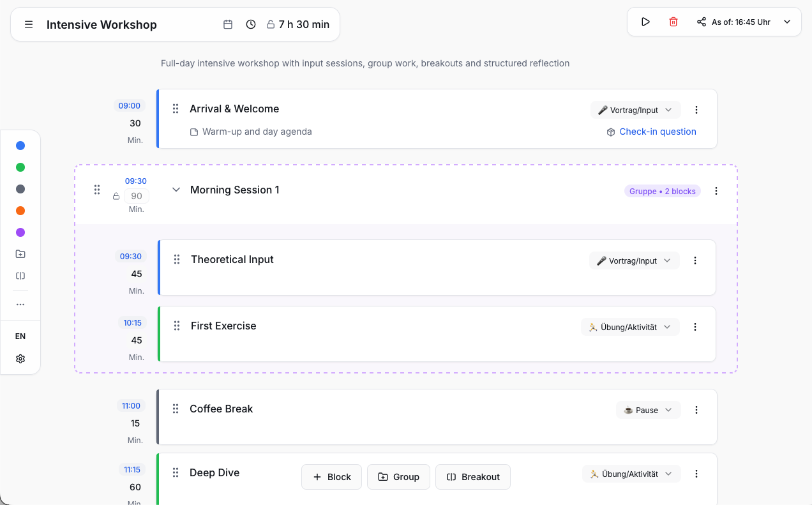This screenshot has width=812, height=505.
Task: Click the share icon in the top bar
Action: pos(702,22)
